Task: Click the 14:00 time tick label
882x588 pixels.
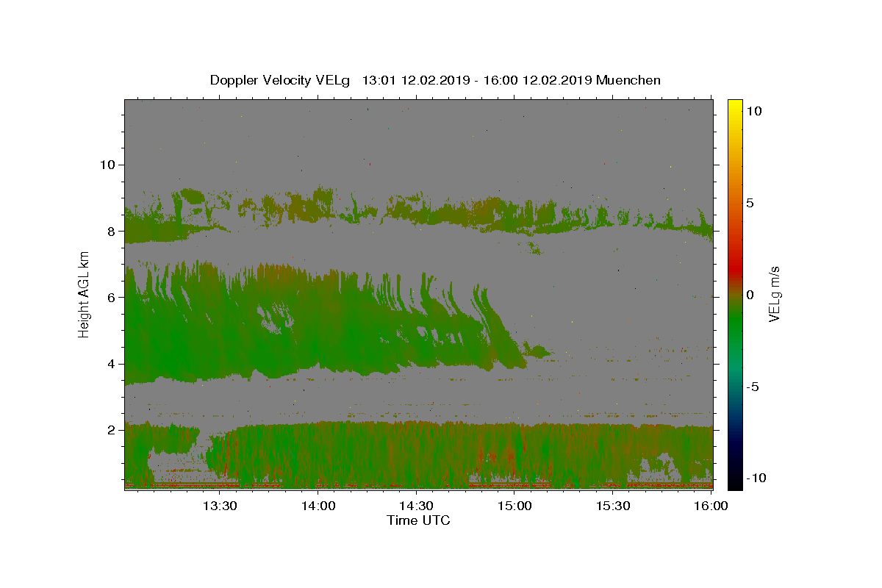Action: (318, 506)
